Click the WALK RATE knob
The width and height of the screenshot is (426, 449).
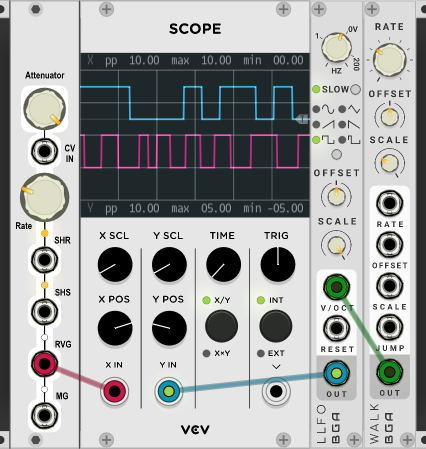tap(389, 60)
